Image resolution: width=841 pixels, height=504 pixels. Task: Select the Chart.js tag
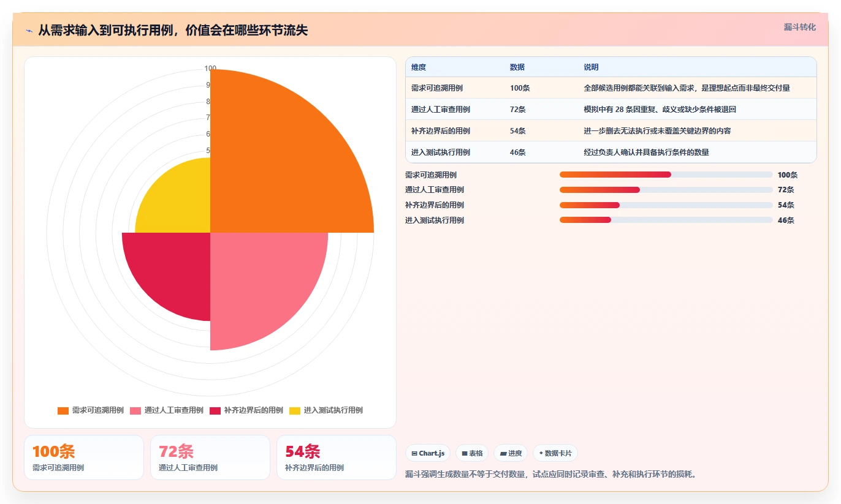tap(428, 453)
